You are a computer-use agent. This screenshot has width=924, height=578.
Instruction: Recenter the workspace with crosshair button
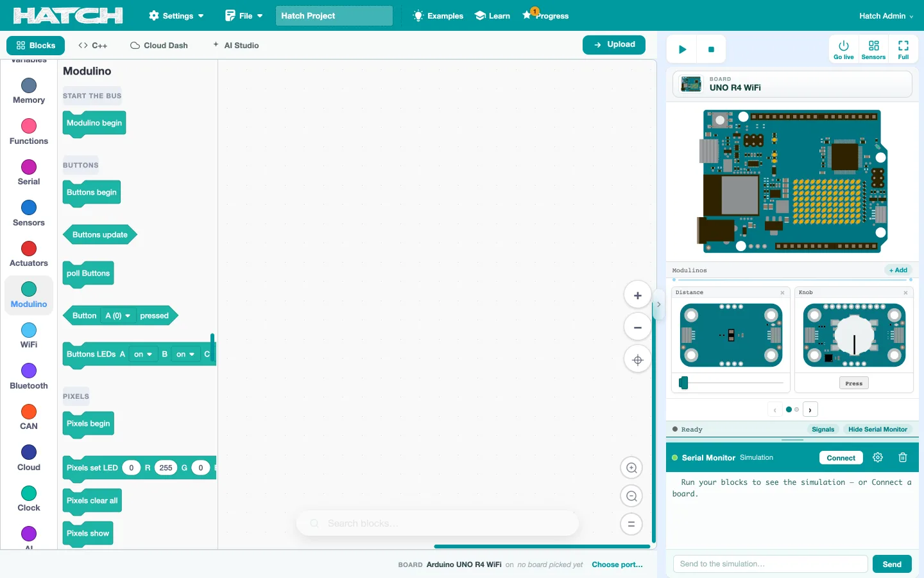click(638, 360)
